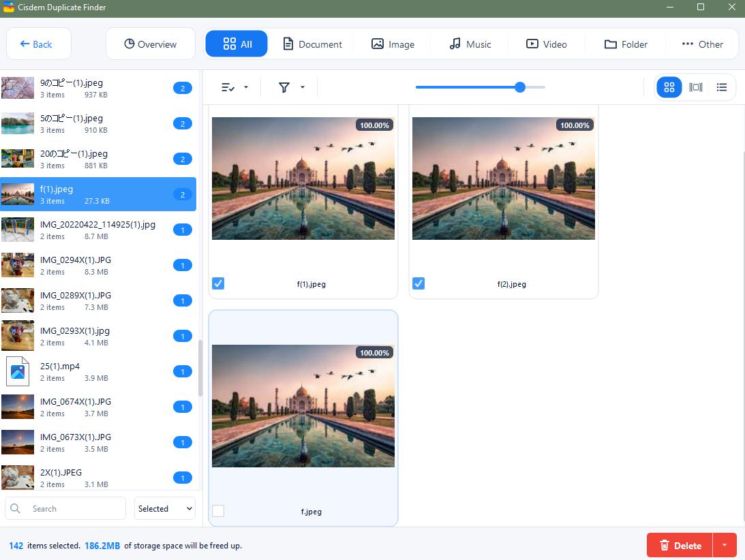Click the 100.00% badge on f(2).jpeg
Viewport: 745px width, 560px height.
coord(575,125)
